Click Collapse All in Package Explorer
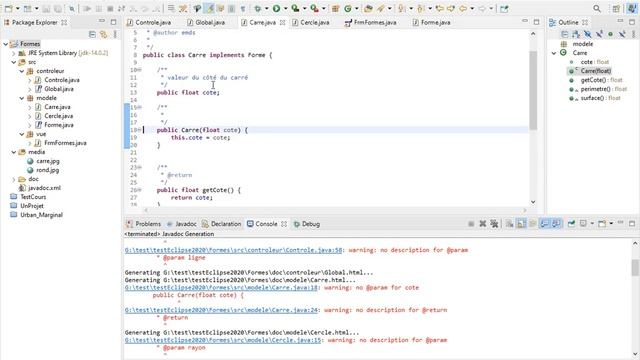The height and width of the screenshot is (360, 640). click(x=92, y=35)
